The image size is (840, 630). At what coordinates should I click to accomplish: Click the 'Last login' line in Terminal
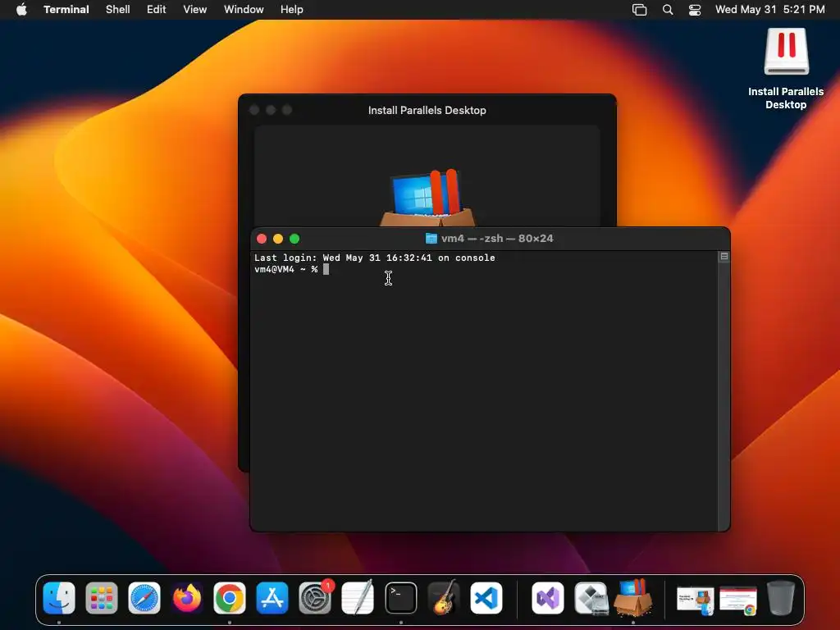click(x=374, y=258)
